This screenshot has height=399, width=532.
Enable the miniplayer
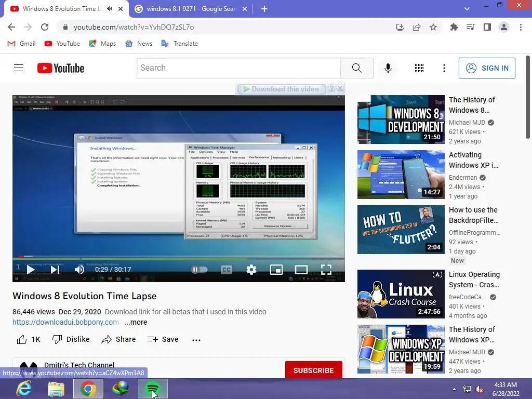click(x=276, y=270)
